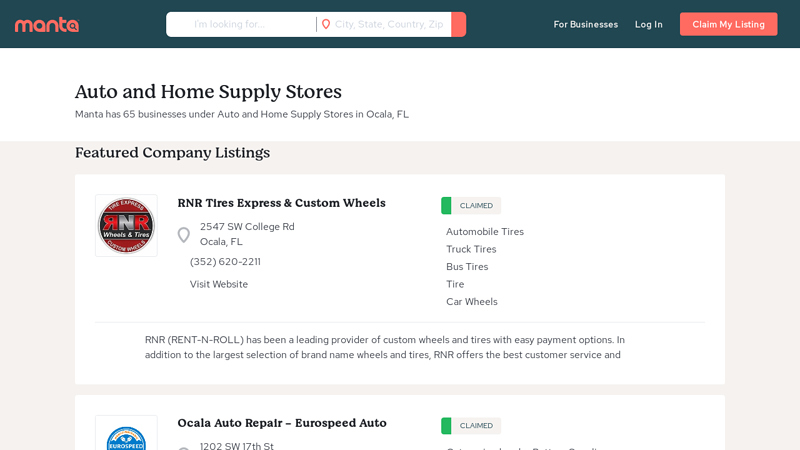This screenshot has height=450, width=800.
Task: Select the Truck Tires category
Action: pos(471,249)
